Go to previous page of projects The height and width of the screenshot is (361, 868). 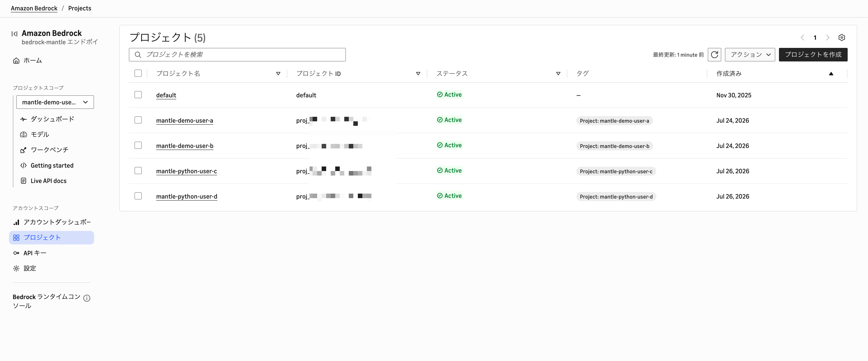(802, 37)
